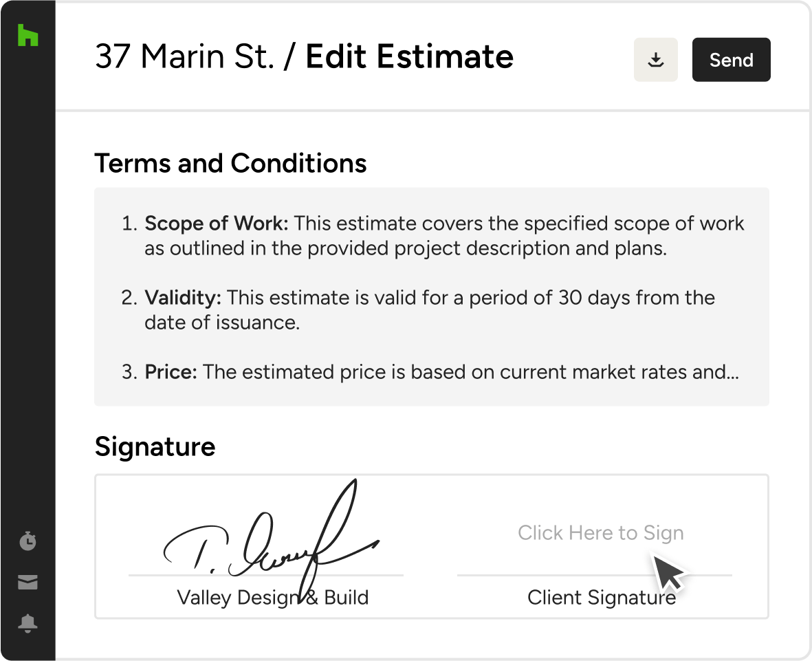Download the estimate with the download icon
812x661 pixels.
656,60
